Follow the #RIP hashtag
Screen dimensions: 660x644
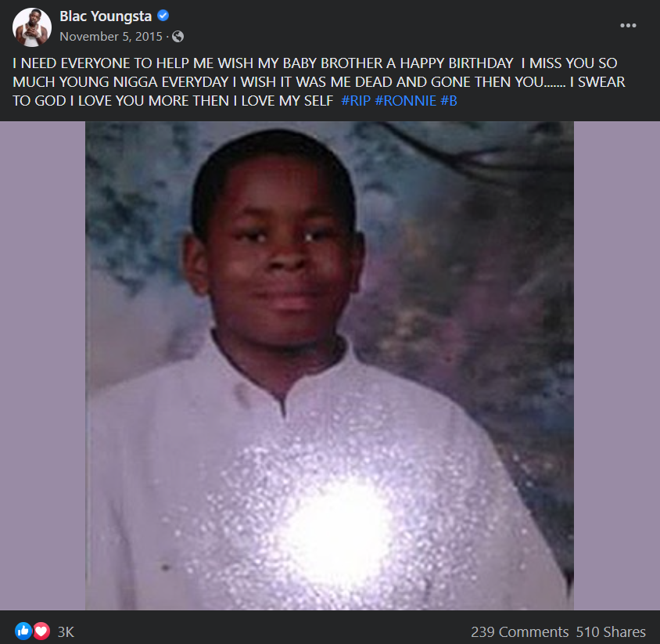pyautogui.click(x=356, y=101)
